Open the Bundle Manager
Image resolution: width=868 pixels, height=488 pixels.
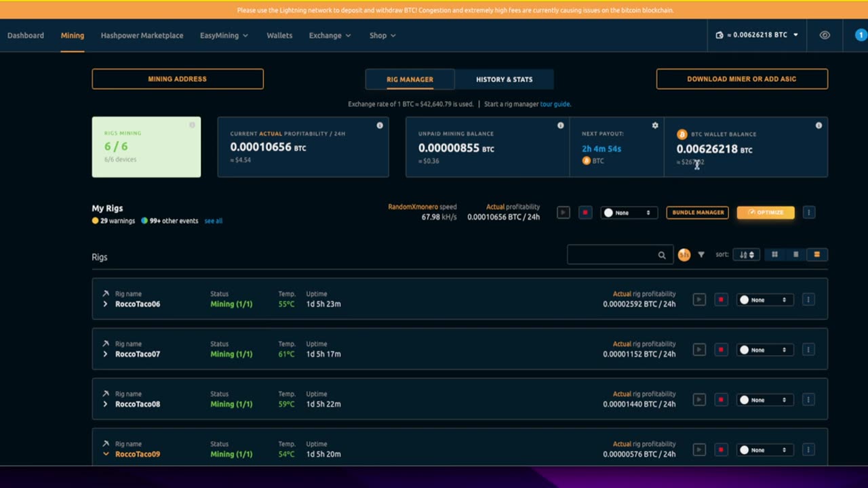tap(698, 213)
